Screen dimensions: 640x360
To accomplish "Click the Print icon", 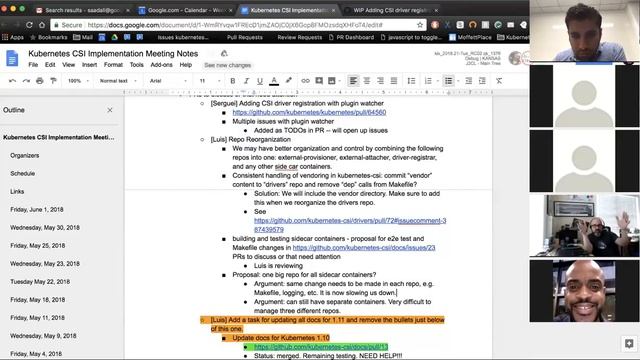I will pyautogui.click(x=40, y=81).
